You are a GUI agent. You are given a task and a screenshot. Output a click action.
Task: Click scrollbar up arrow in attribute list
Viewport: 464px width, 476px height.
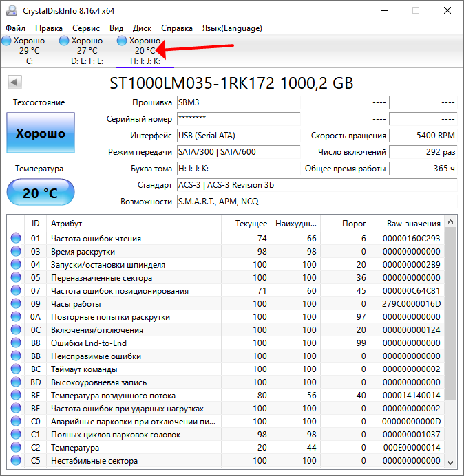click(x=451, y=222)
